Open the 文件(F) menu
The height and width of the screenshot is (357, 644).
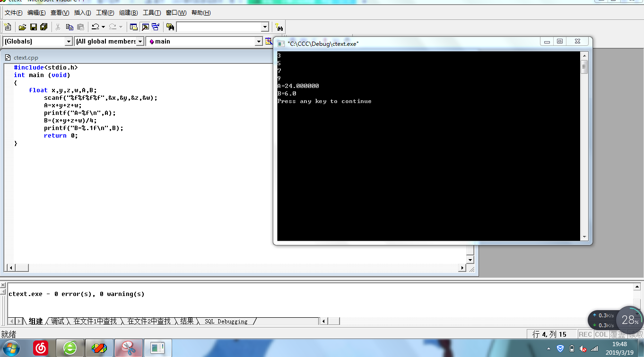click(13, 13)
